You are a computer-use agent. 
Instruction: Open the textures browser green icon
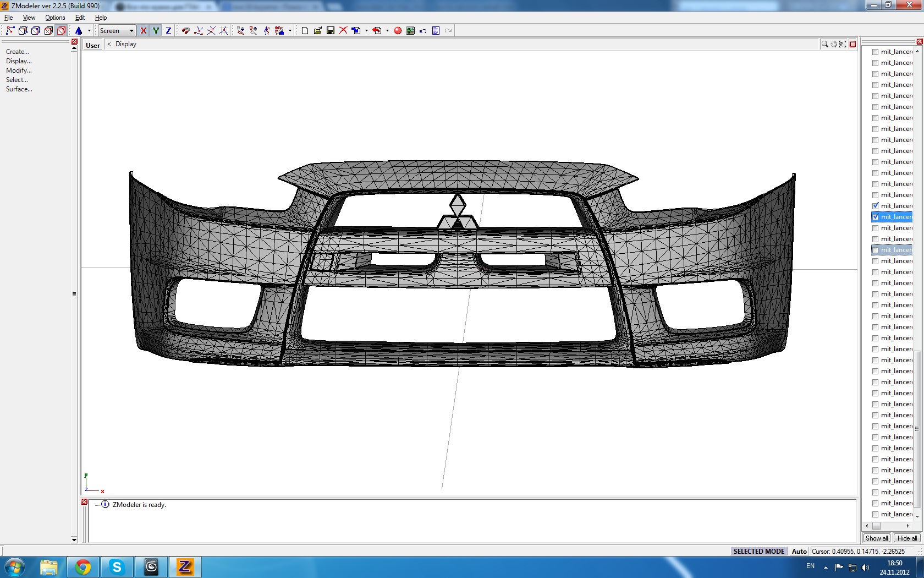point(410,30)
